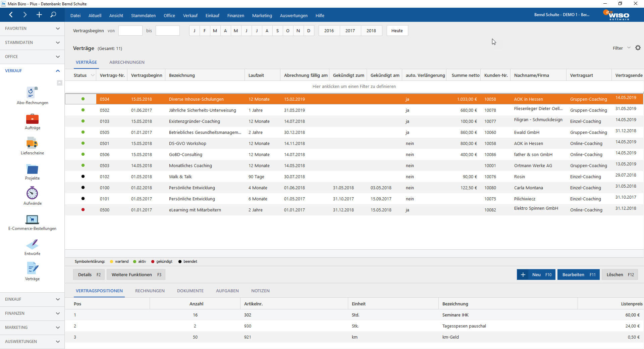Click the green status dot of contract 0502
The height and width of the screenshot is (349, 644).
tap(83, 110)
